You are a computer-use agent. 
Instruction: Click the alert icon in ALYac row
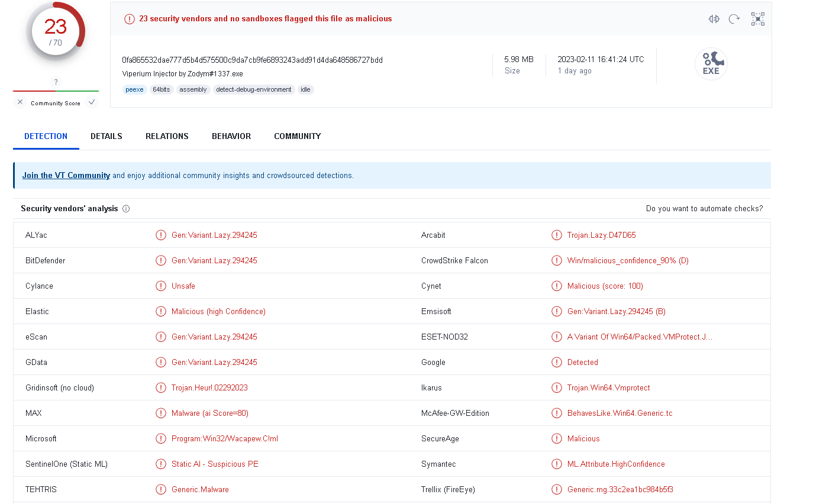pyautogui.click(x=161, y=235)
